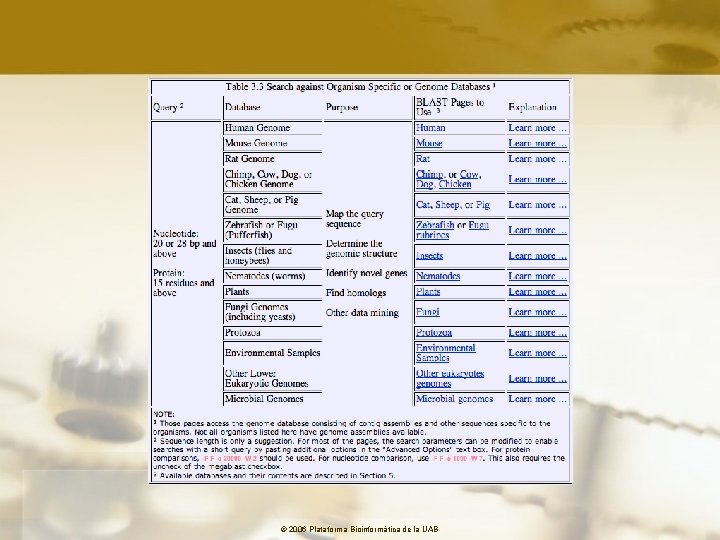This screenshot has width=720, height=540.
Task: Open the Mouse BLAST page link
Action: click(429, 143)
